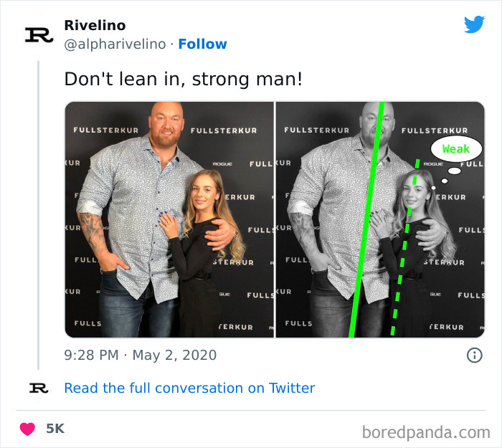Click the @alpharivelino handle
The width and height of the screenshot is (502, 448).
(116, 44)
